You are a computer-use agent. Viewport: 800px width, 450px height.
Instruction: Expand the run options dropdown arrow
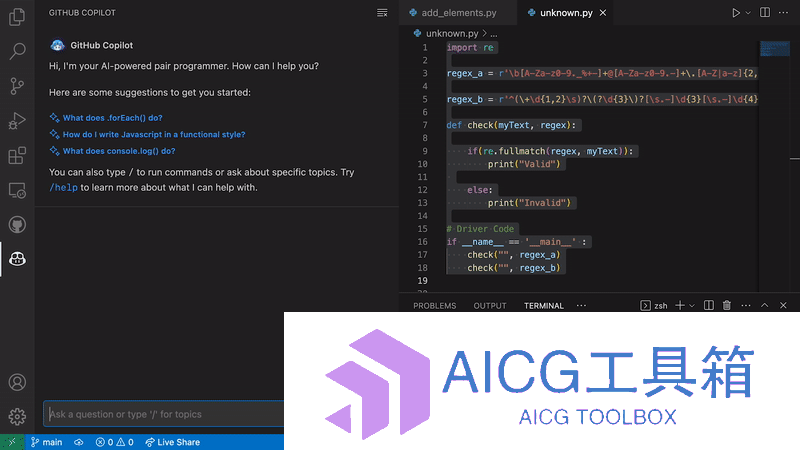(748, 13)
